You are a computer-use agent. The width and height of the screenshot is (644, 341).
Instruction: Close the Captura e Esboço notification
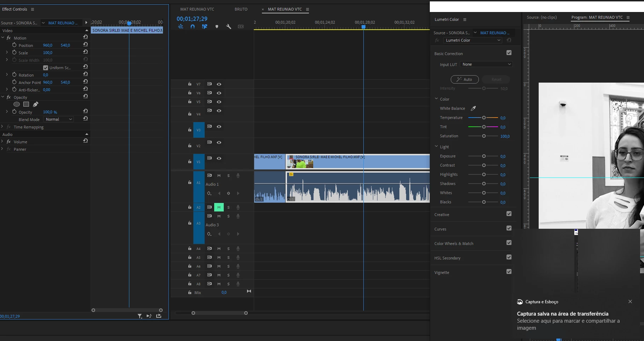[x=630, y=301]
